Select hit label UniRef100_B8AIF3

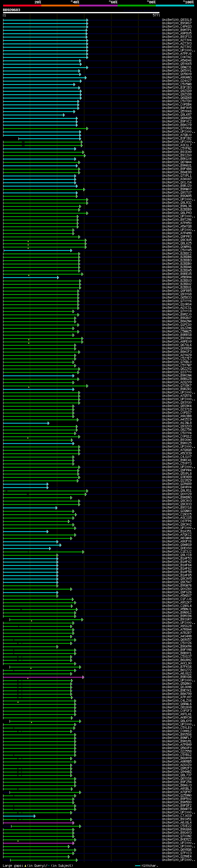[177, 352]
